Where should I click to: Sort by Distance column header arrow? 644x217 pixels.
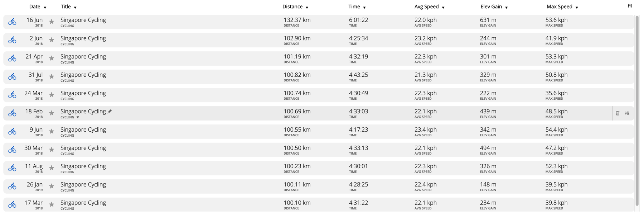[307, 8]
